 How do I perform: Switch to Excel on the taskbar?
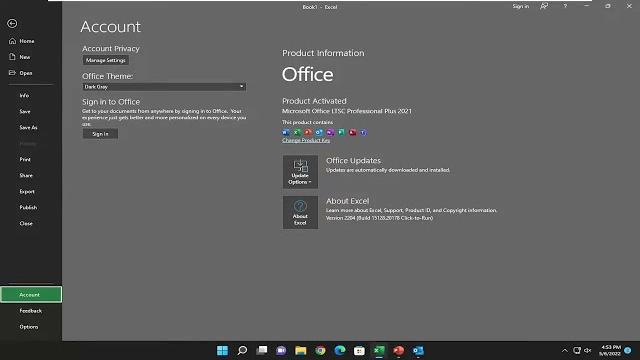[379, 351]
